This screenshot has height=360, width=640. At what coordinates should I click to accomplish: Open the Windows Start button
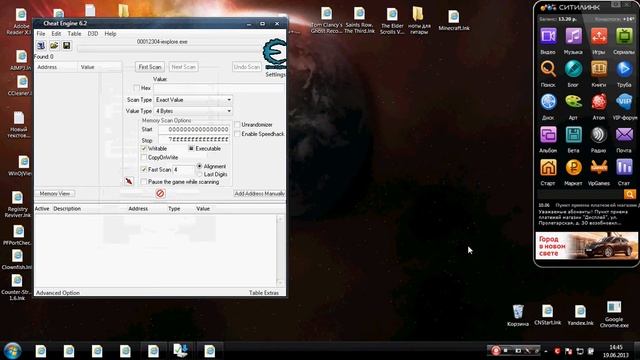[x=12, y=351]
